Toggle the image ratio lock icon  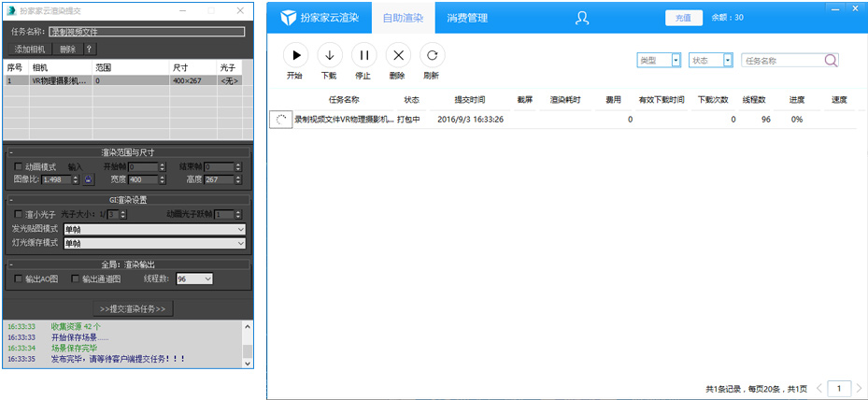pyautogui.click(x=89, y=179)
